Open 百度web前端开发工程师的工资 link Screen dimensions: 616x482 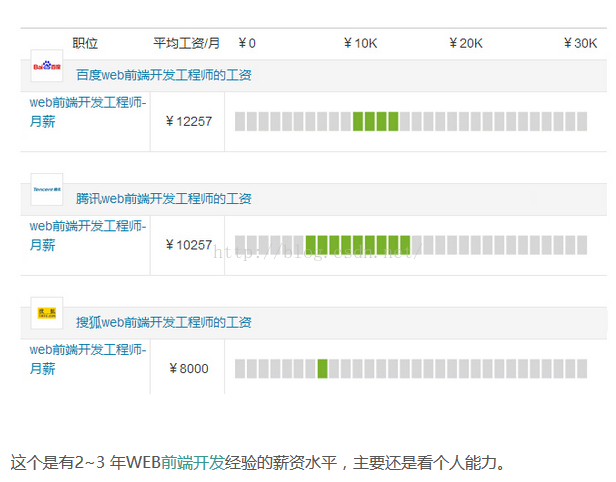pos(163,75)
